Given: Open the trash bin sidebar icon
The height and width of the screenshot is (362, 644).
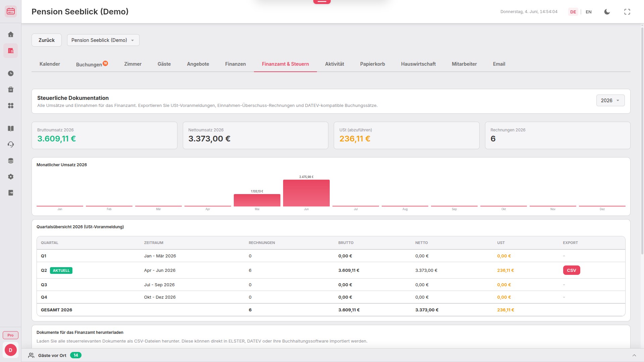Looking at the screenshot, I should (x=11, y=89).
